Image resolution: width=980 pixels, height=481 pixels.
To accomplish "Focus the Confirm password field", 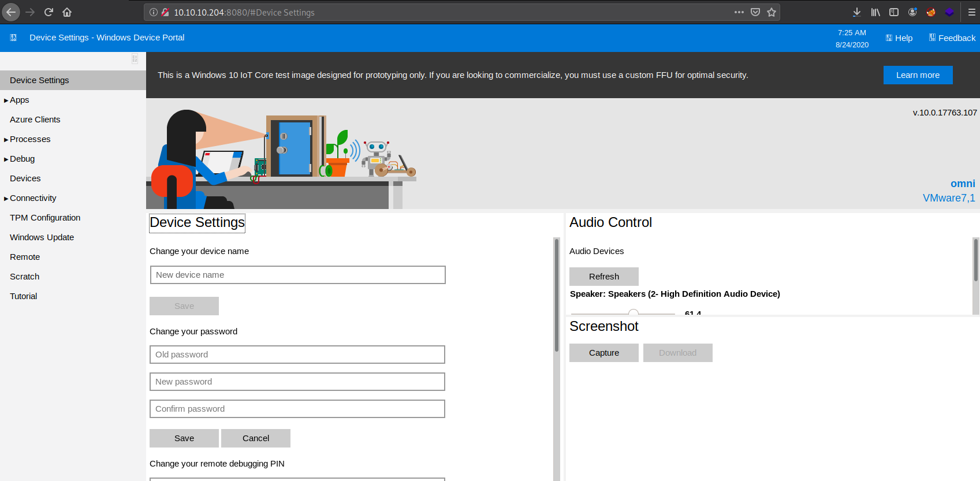I will [297, 409].
